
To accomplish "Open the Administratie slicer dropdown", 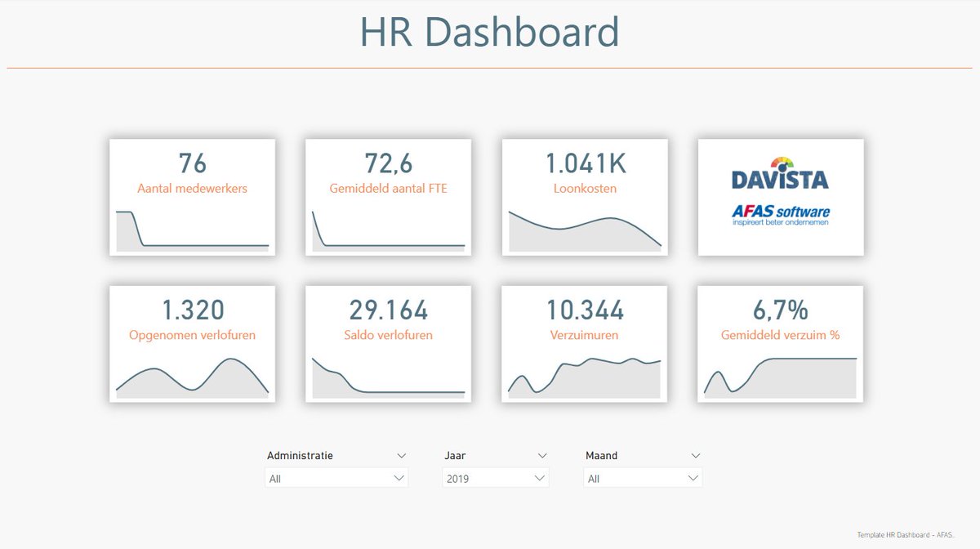I will 336,477.
